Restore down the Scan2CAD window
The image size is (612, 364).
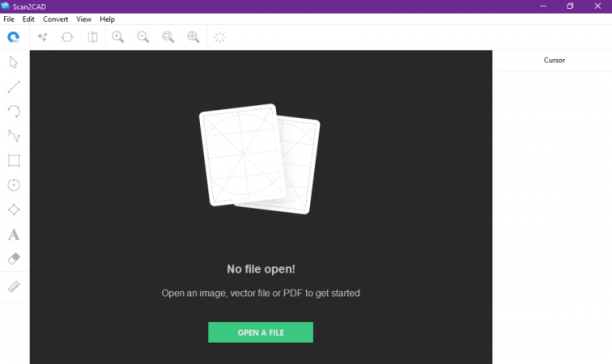[x=570, y=6]
